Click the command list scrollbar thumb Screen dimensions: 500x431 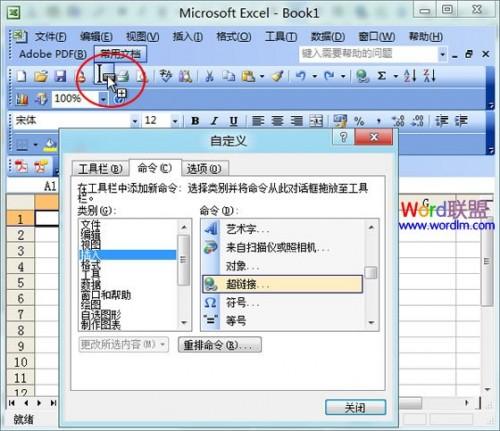click(x=371, y=272)
